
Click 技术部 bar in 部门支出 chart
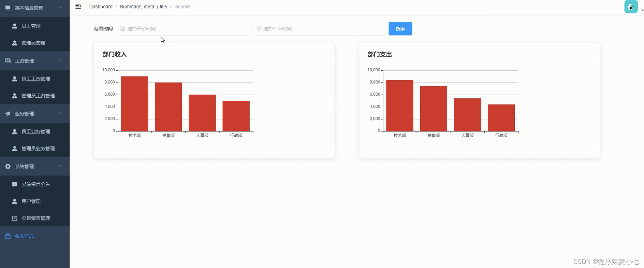coord(400,105)
